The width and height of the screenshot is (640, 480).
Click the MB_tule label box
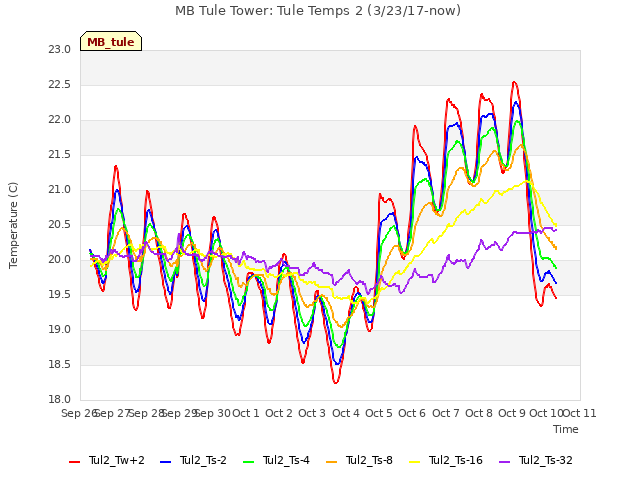(111, 41)
